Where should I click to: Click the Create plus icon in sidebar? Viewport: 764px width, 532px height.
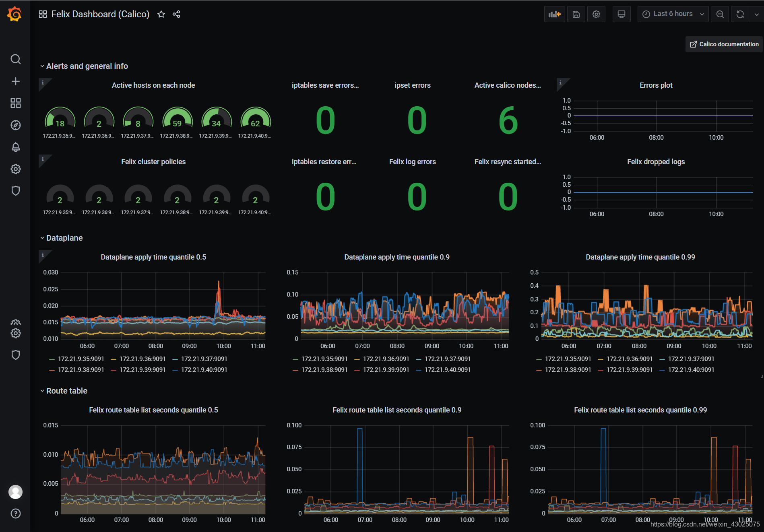(15, 81)
